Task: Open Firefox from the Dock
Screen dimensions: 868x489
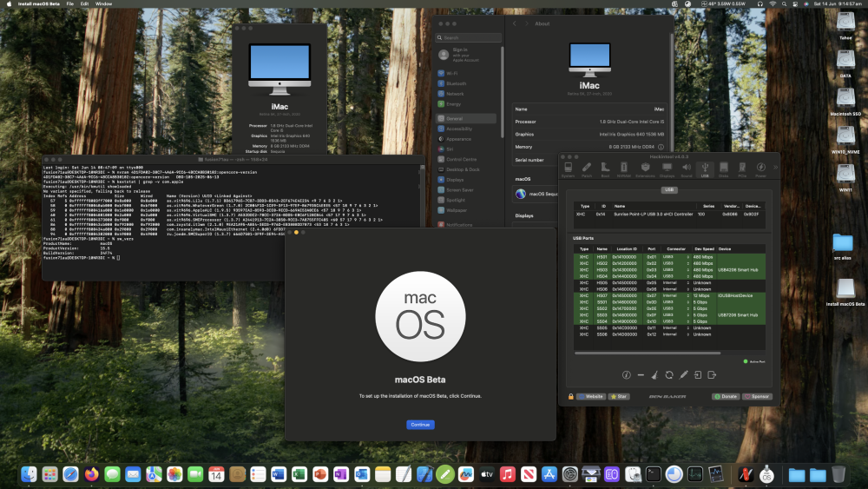Action: point(91,474)
